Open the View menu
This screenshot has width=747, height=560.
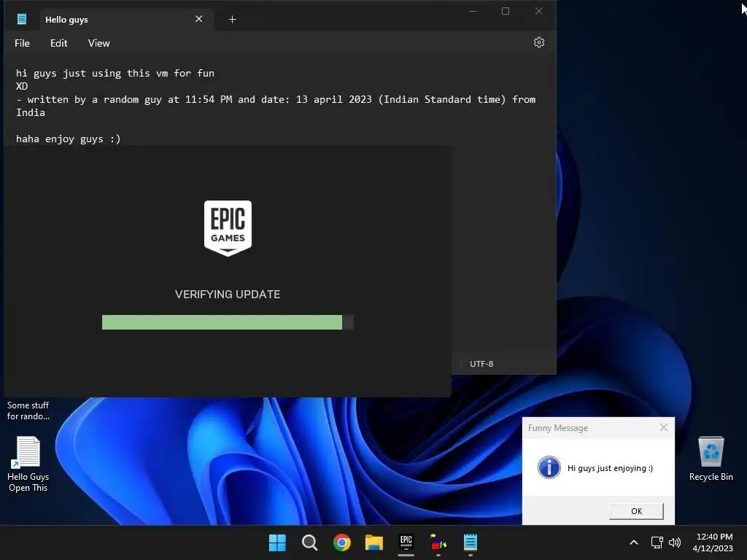point(98,43)
